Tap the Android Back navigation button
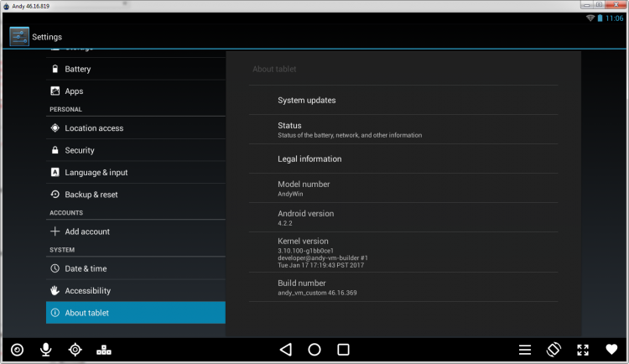This screenshot has height=364, width=629. coord(286,350)
